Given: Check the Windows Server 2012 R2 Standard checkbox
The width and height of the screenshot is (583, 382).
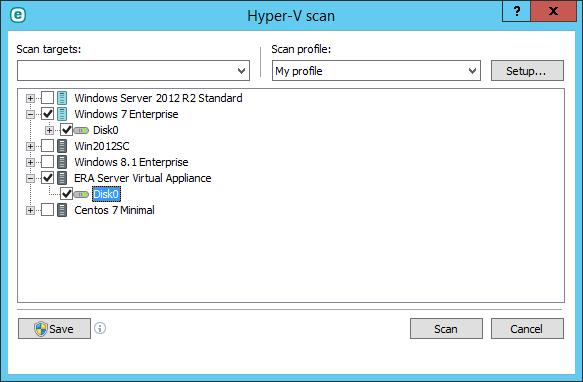Looking at the screenshot, I should point(47,98).
